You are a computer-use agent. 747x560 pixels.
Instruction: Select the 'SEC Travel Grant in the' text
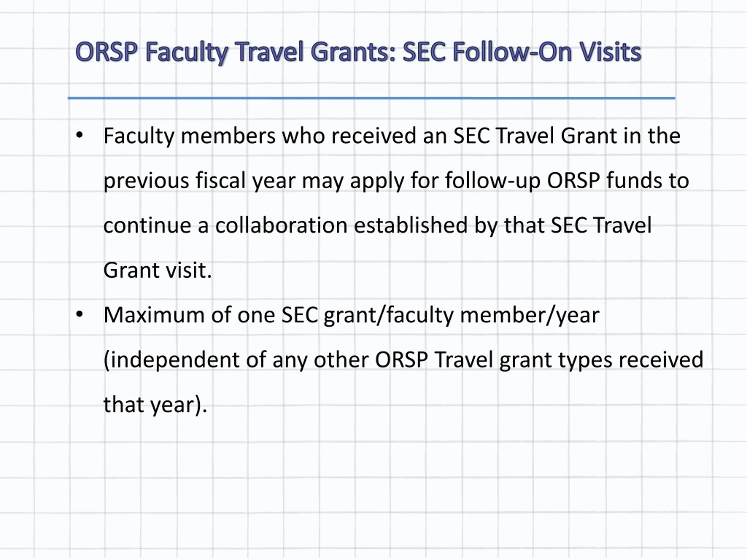[567, 136]
